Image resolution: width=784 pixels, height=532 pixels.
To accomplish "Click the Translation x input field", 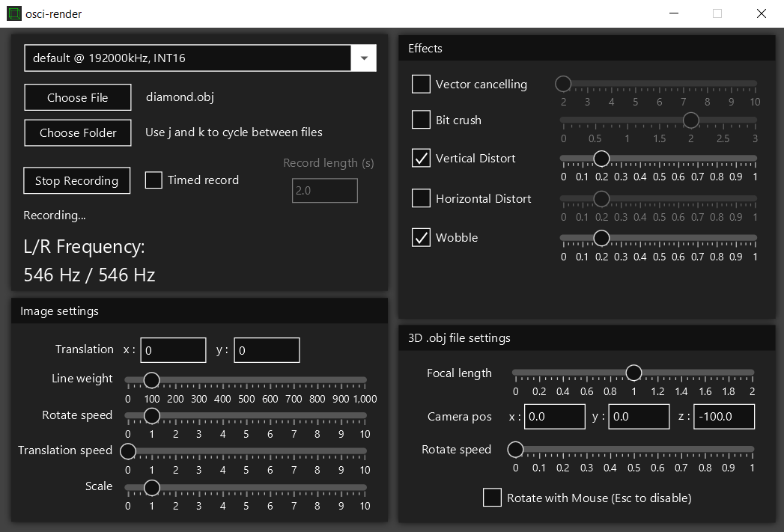I will pyautogui.click(x=173, y=350).
